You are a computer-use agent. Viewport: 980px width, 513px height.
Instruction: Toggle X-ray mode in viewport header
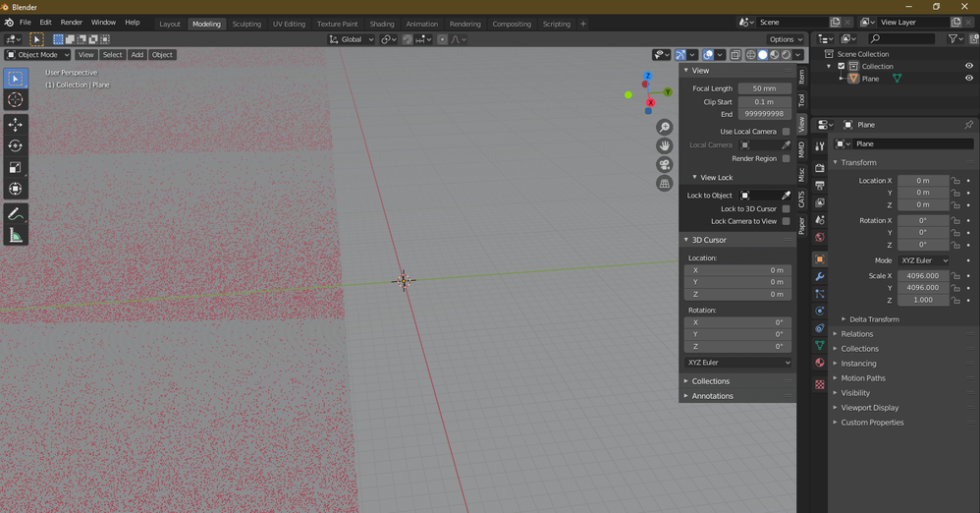pos(735,55)
